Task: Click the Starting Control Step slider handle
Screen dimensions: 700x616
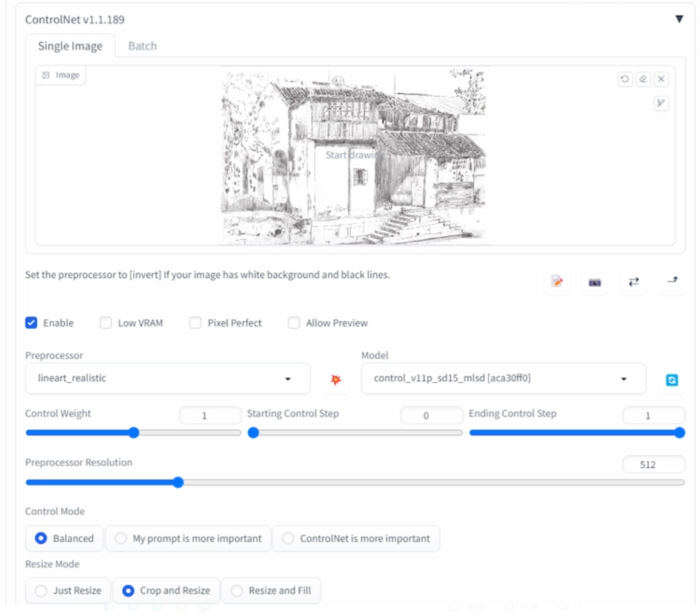Action: tap(253, 432)
